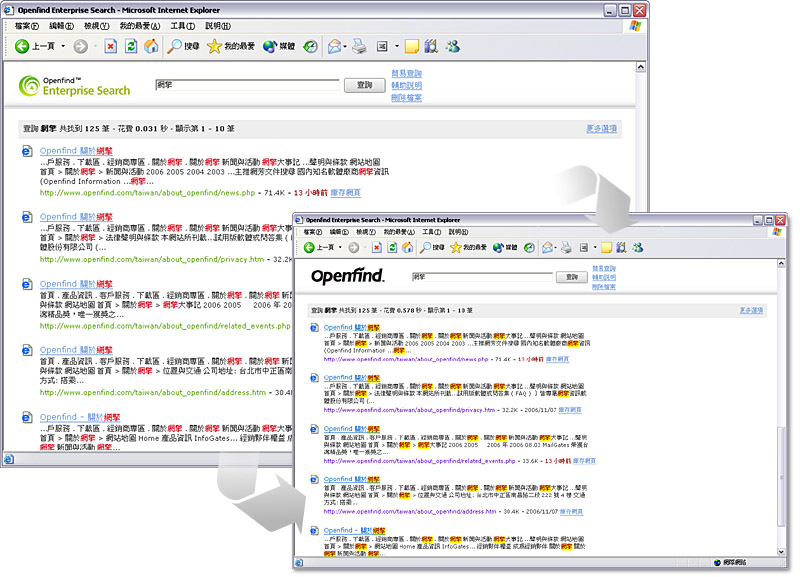Open 我的最愛 favorites star in back window toolbar
Screen dimensions: 800x577
pyautogui.click(x=231, y=46)
